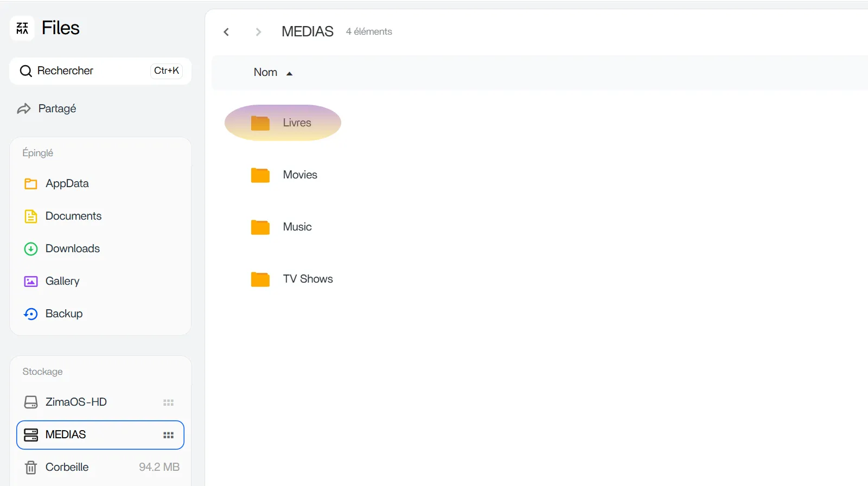Go back using the left arrow

[226, 32]
